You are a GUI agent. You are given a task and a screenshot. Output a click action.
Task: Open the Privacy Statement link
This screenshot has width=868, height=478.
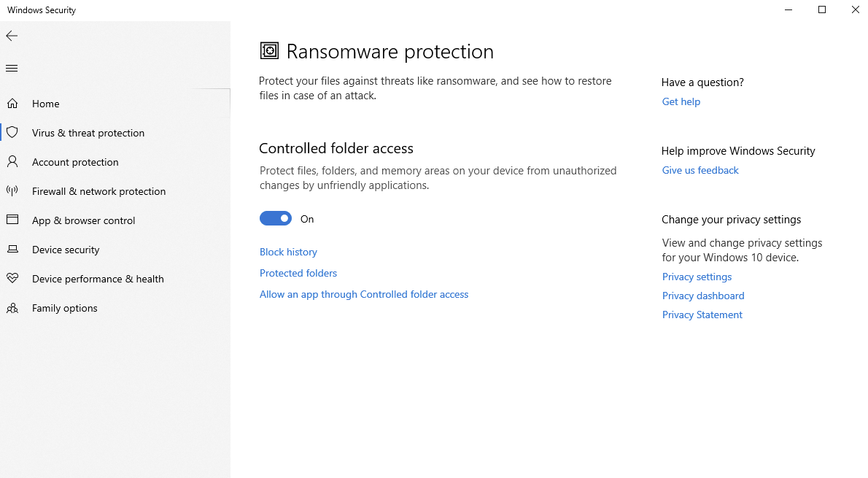702,315
